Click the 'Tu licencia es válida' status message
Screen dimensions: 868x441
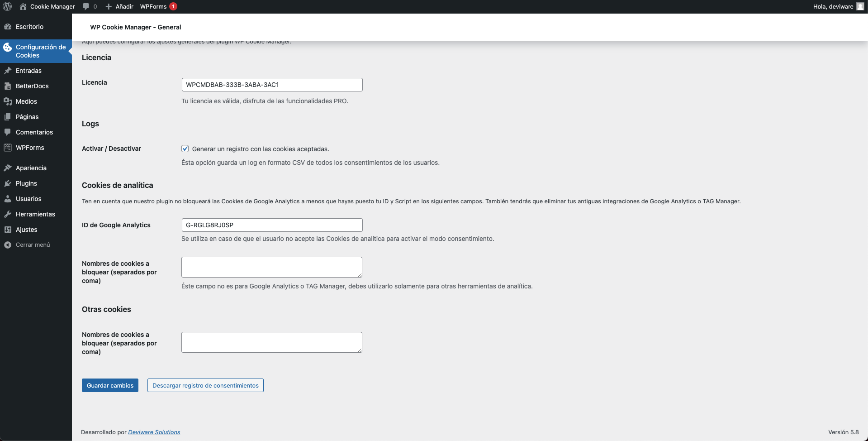point(265,101)
